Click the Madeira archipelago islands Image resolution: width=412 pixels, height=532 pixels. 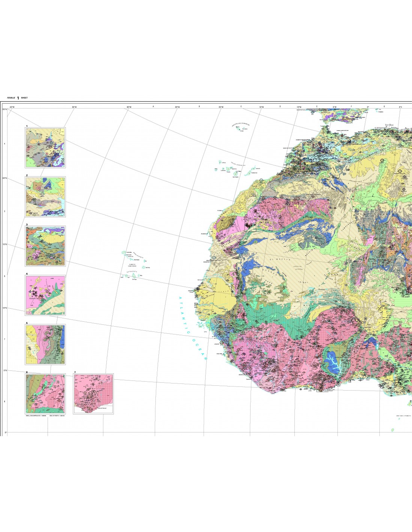pos(241,128)
